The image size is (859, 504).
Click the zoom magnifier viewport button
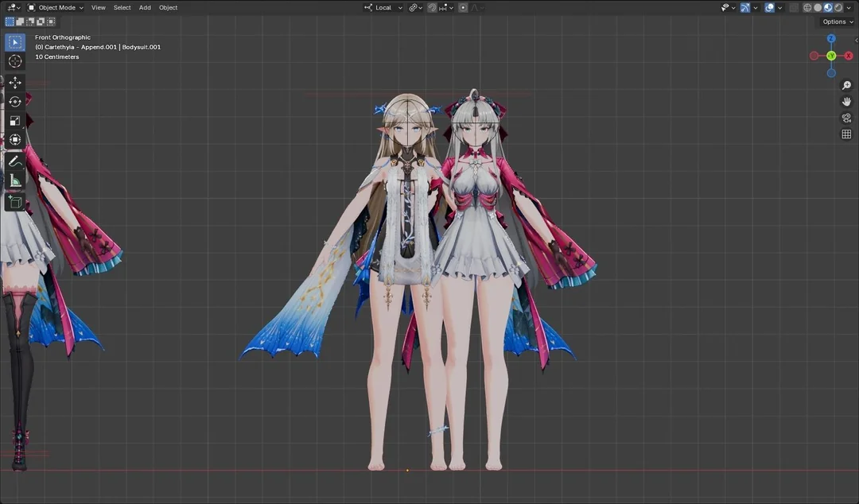click(846, 86)
